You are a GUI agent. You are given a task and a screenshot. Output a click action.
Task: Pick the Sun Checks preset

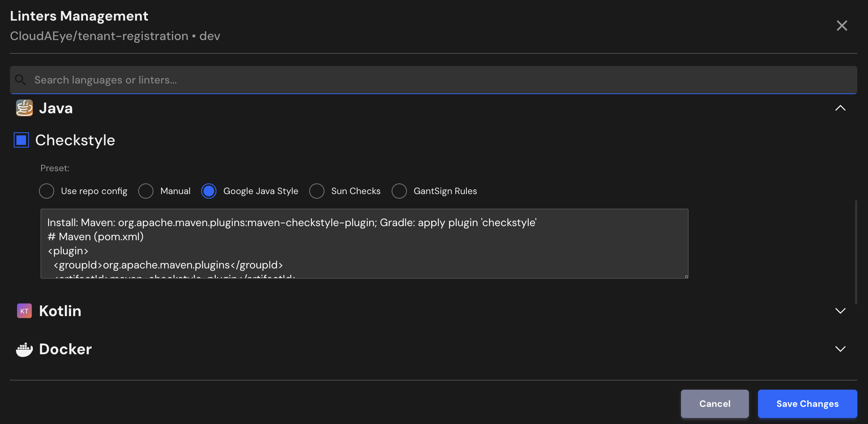coord(317,191)
